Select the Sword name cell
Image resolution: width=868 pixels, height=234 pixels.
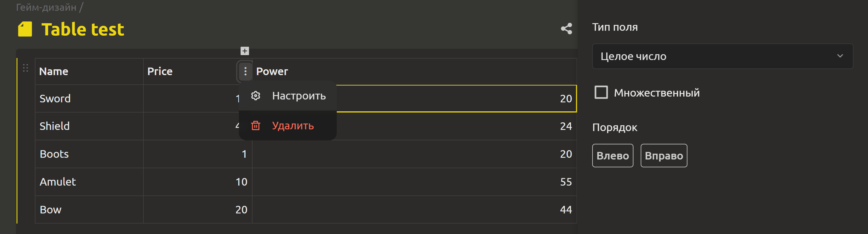click(x=89, y=99)
